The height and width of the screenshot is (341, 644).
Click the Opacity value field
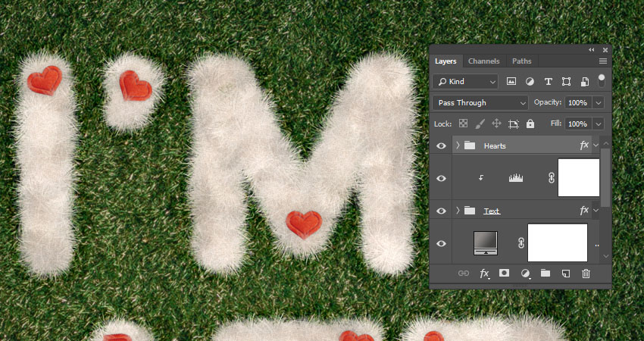click(578, 103)
